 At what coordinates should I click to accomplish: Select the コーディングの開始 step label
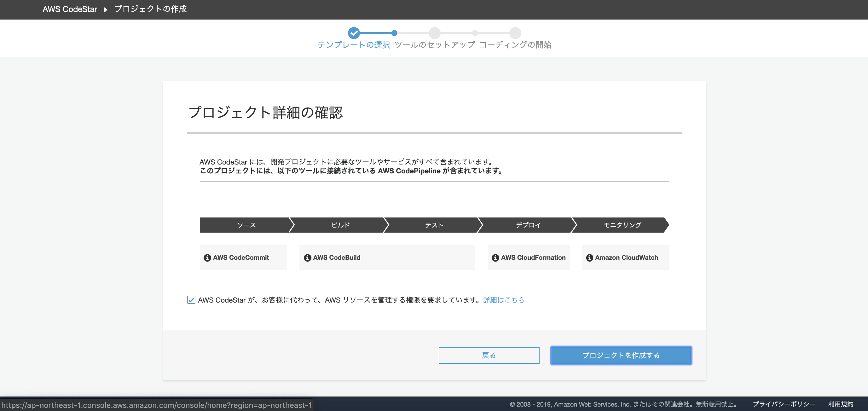click(515, 45)
